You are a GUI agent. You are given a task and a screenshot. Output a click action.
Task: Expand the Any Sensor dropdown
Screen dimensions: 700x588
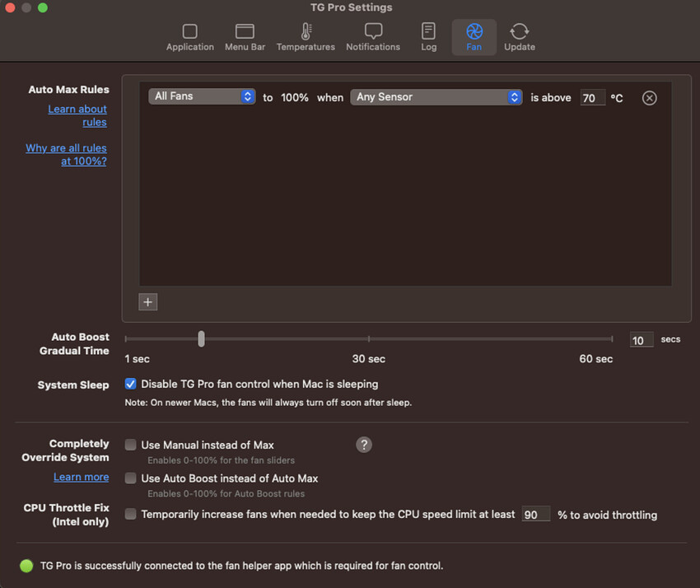coord(436,97)
